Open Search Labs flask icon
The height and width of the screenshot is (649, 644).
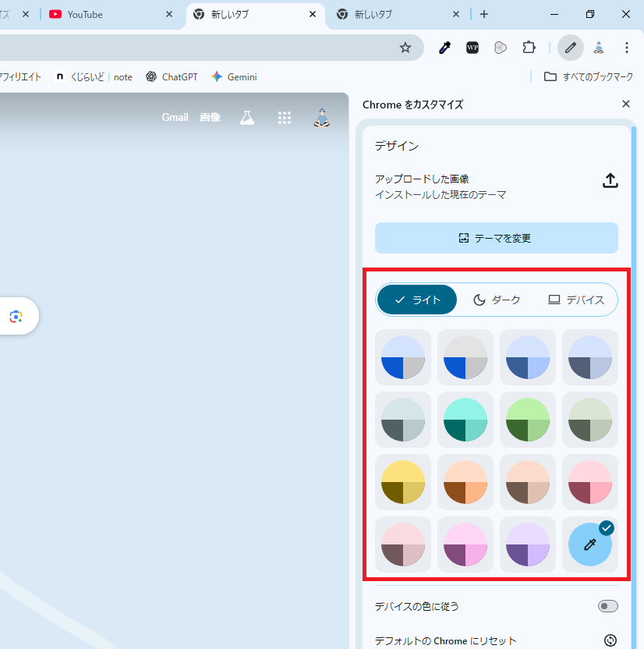[x=247, y=118]
